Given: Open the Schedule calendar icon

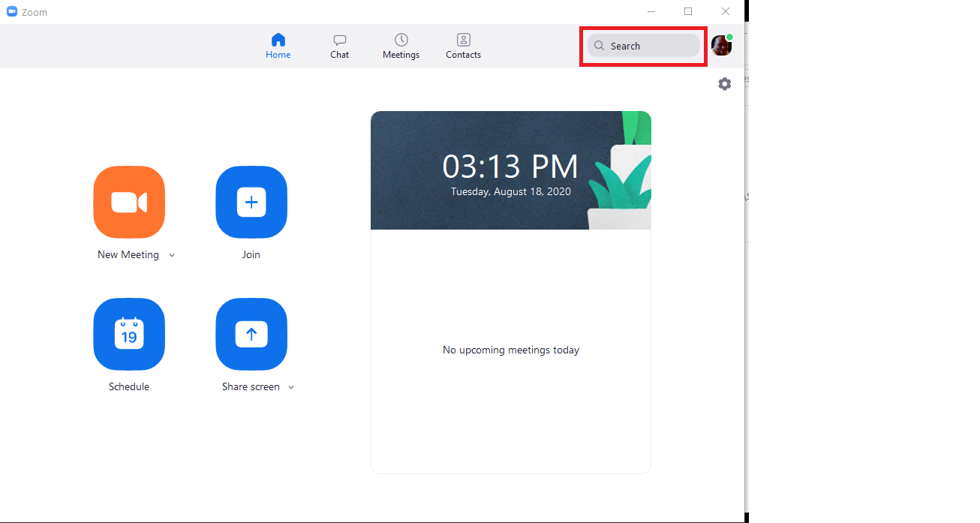Looking at the screenshot, I should (x=129, y=334).
